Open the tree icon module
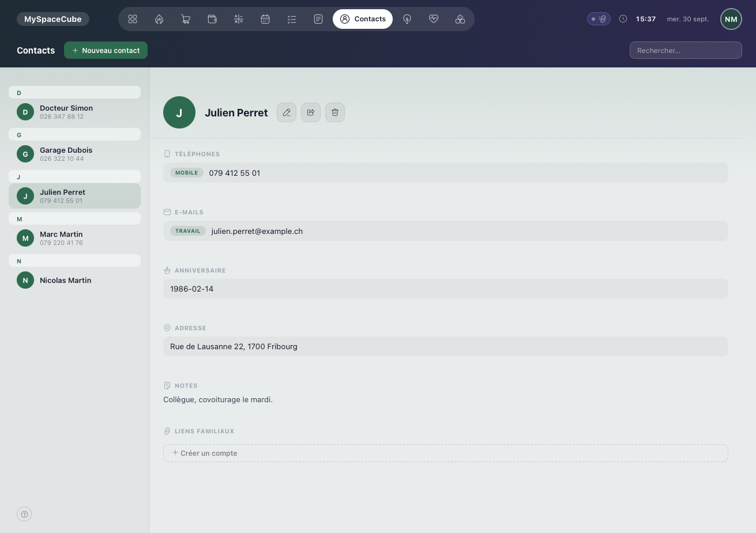756x533 pixels. (x=407, y=19)
